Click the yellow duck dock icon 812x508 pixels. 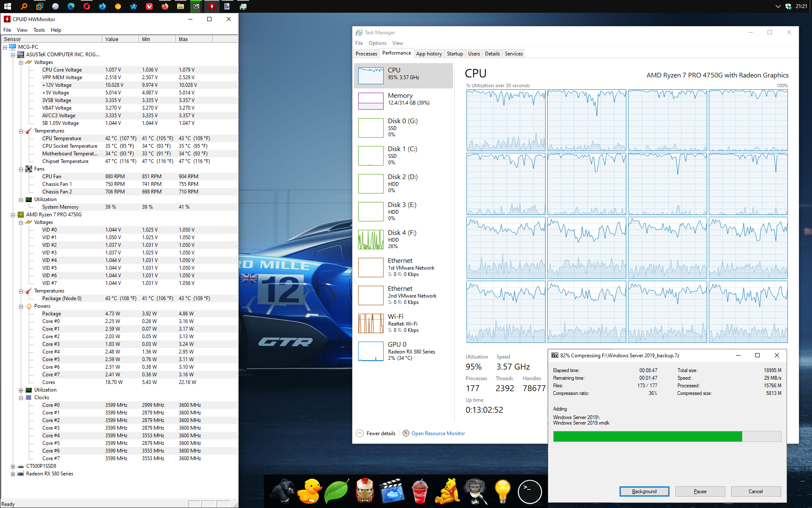click(x=309, y=491)
